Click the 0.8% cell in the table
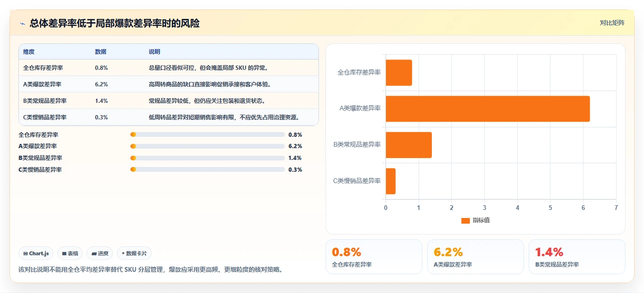The width and height of the screenshot is (644, 293). pyautogui.click(x=102, y=68)
